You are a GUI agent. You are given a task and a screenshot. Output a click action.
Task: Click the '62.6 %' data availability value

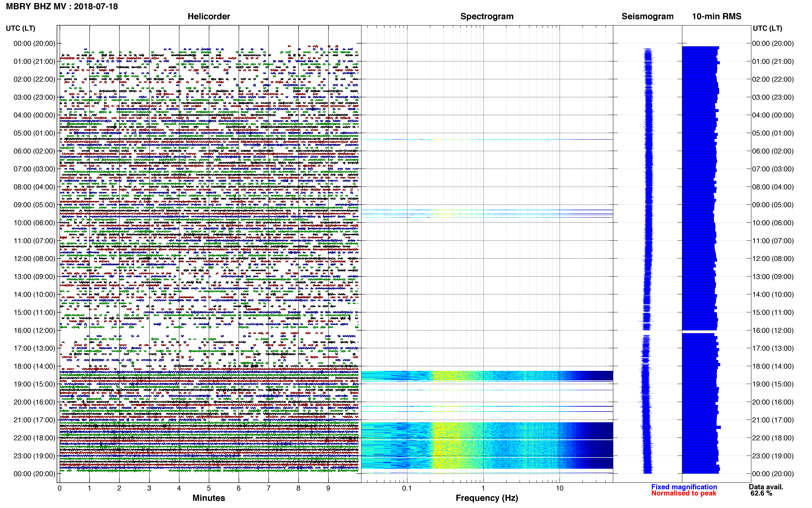(x=761, y=493)
